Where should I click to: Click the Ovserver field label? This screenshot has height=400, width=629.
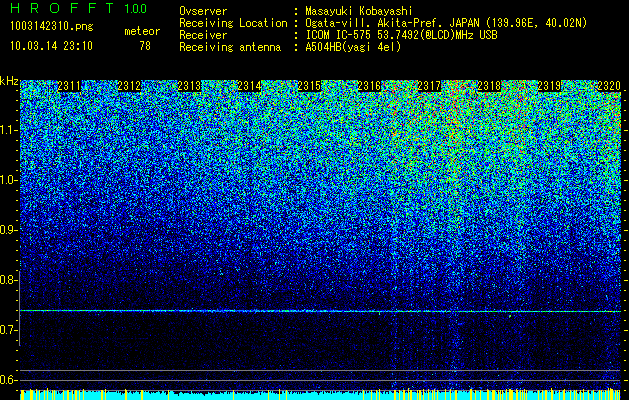(203, 11)
